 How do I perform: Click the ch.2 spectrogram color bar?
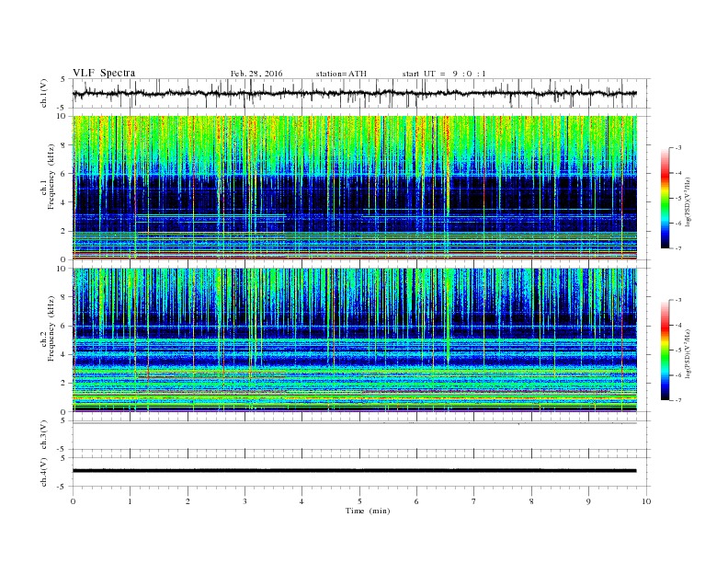[x=665, y=350]
